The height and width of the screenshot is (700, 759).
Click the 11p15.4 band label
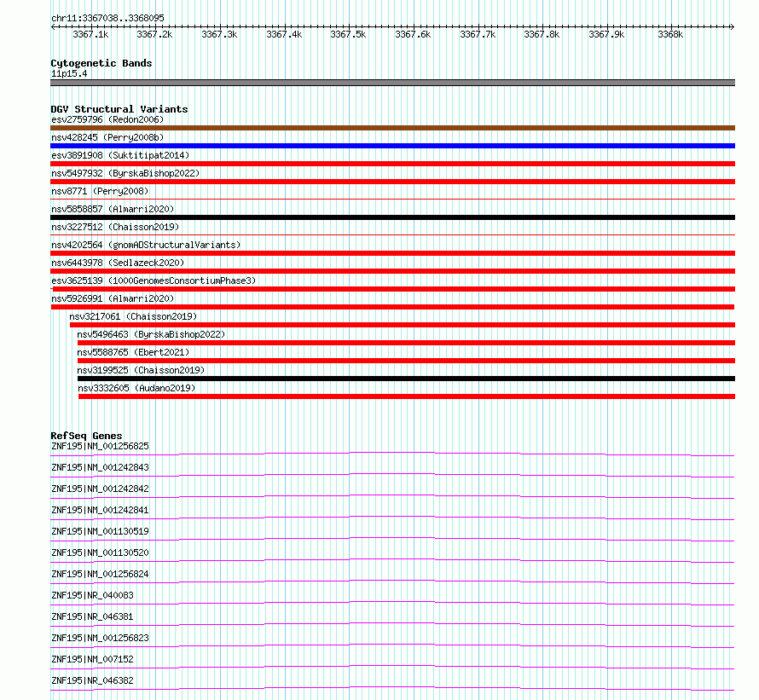coord(69,73)
